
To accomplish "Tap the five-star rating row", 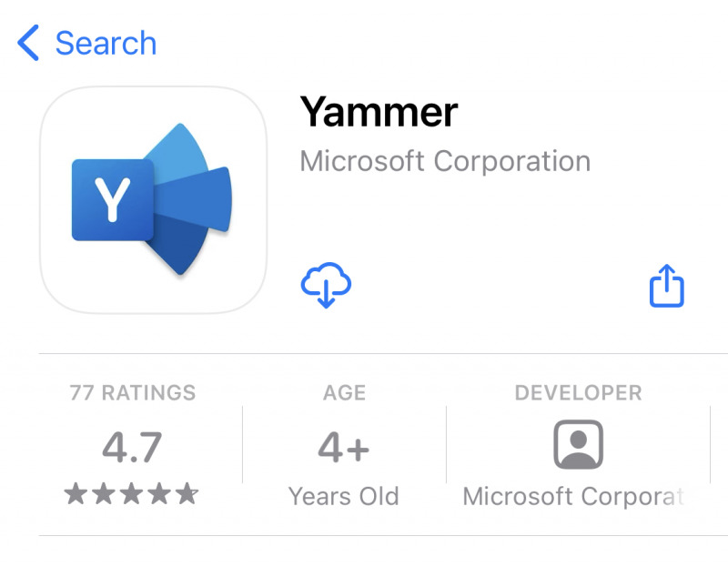I will (x=131, y=494).
